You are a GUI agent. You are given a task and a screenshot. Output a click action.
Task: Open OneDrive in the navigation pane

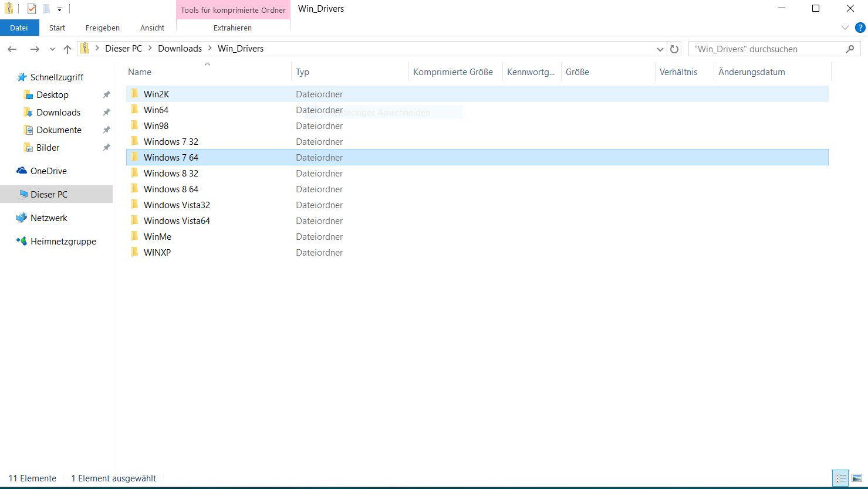coord(48,171)
